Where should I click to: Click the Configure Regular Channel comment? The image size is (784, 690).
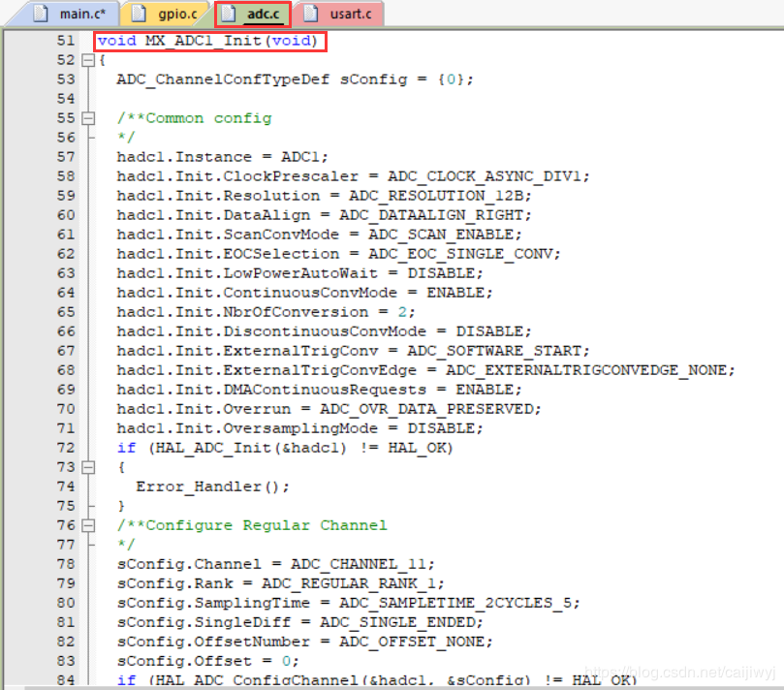pyautogui.click(x=253, y=525)
